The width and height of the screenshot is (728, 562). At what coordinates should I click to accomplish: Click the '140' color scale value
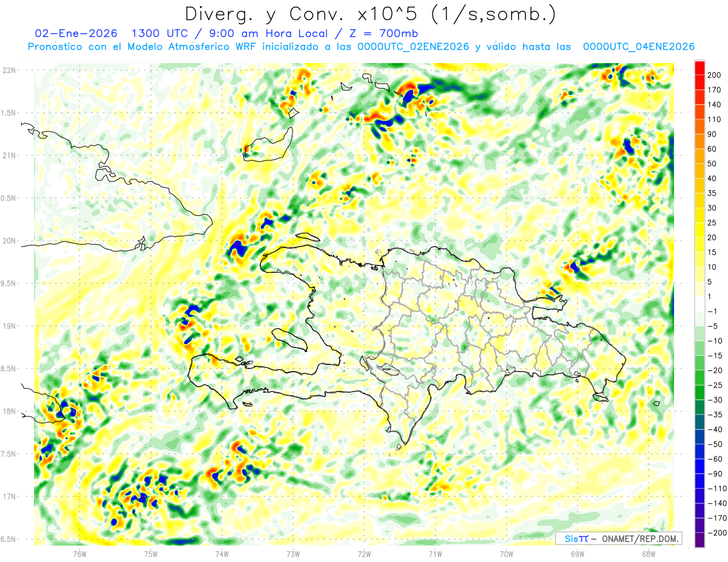click(715, 104)
